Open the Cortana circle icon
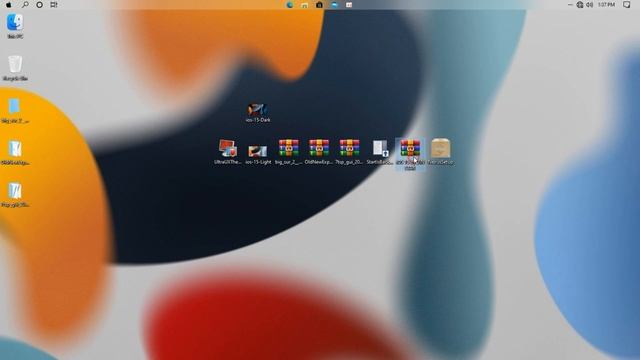The height and width of the screenshot is (360, 640). [x=40, y=4]
